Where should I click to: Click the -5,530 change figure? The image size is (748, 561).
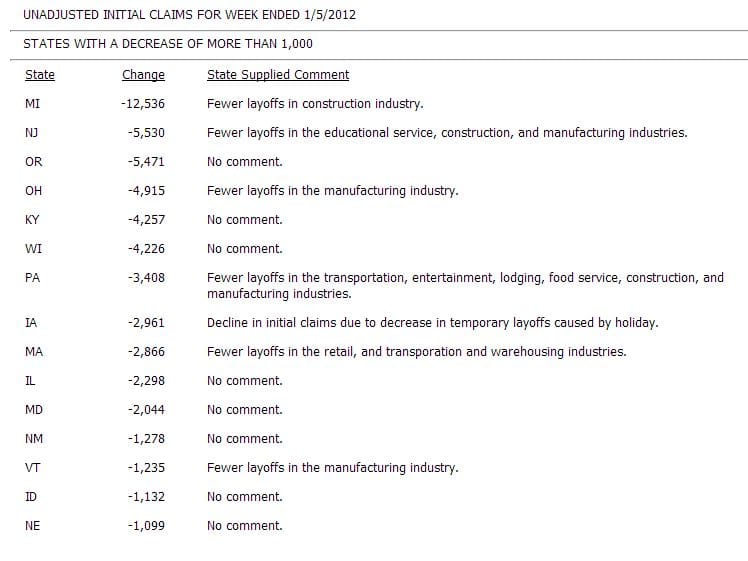(x=146, y=133)
